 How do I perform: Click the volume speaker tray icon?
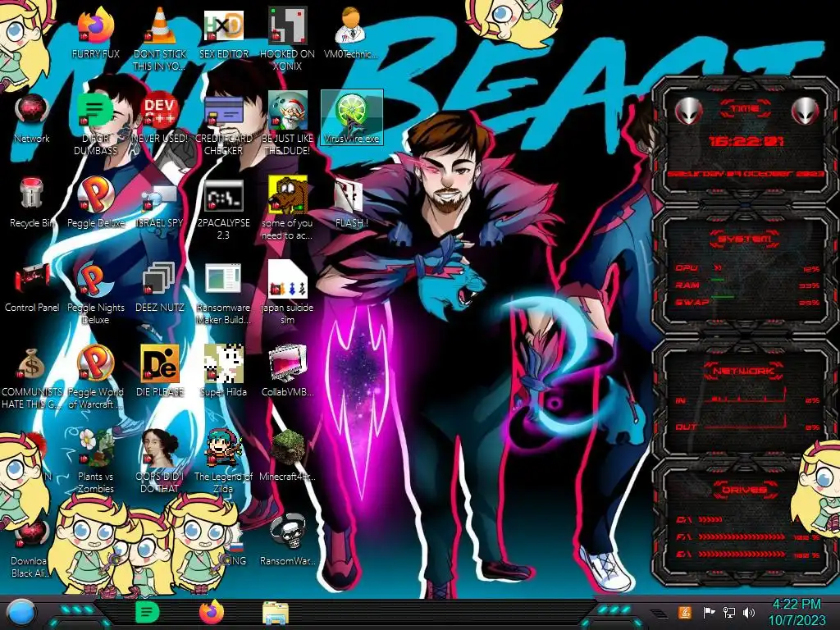click(x=749, y=612)
